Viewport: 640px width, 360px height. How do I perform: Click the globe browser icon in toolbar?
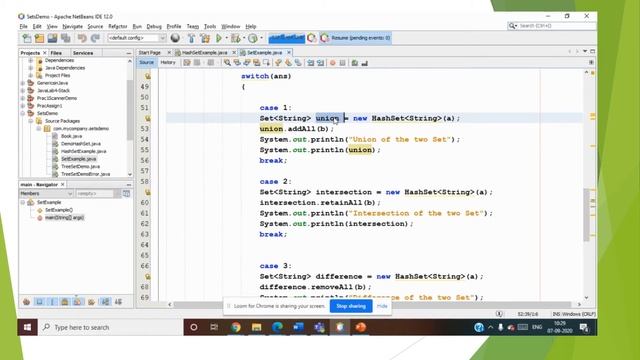tap(175, 38)
